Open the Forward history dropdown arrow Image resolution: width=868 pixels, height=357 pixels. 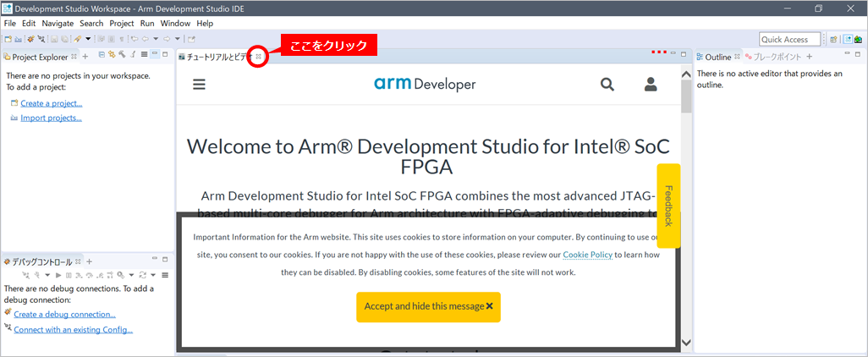click(177, 39)
